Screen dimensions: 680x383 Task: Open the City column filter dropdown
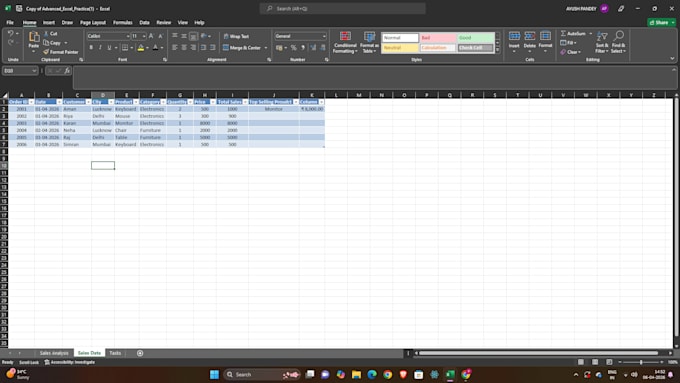(x=111, y=102)
